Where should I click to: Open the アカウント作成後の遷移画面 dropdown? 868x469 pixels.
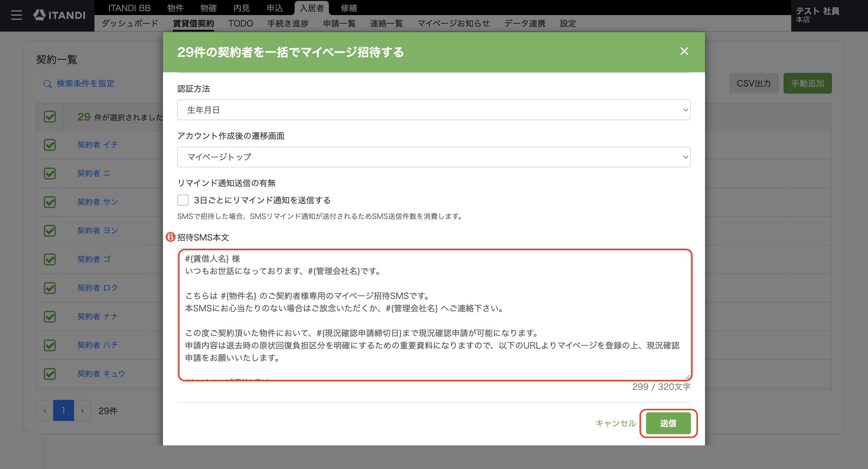point(434,157)
